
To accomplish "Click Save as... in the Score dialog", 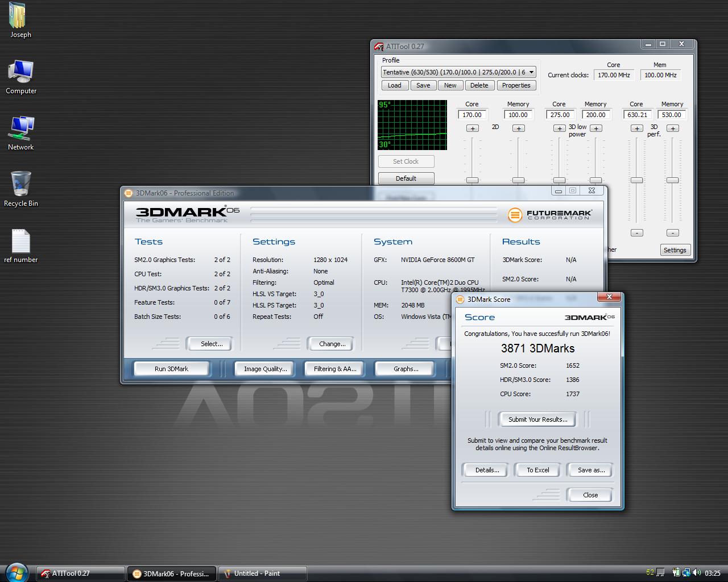I will coord(591,470).
